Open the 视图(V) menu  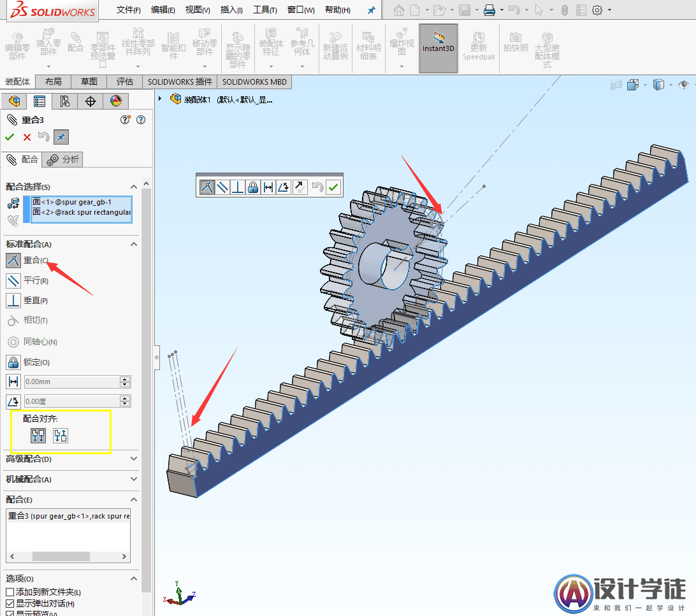(x=198, y=10)
